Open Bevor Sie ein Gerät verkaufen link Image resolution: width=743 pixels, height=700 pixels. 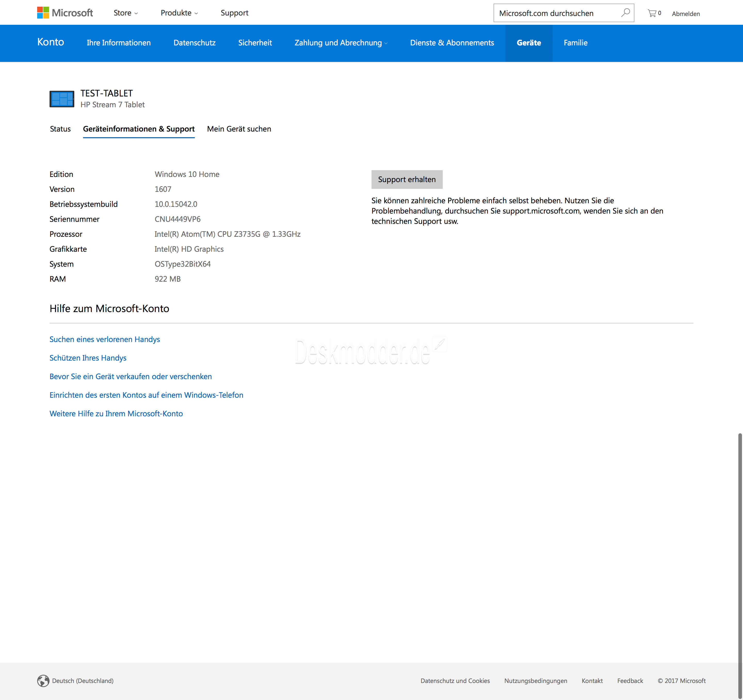pyautogui.click(x=131, y=376)
